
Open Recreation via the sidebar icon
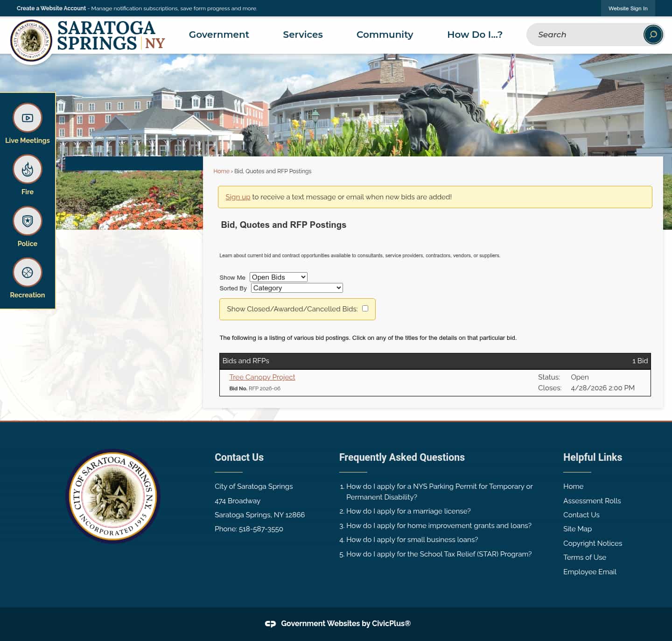pos(27,272)
